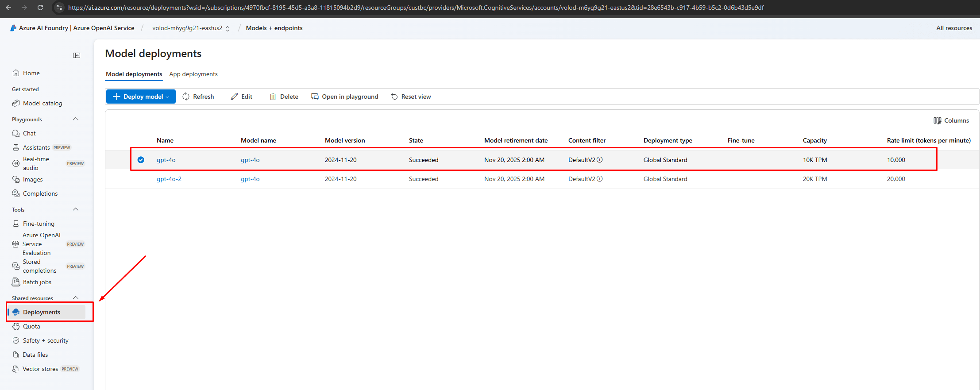Deselect the gpt-4o row checkmark

pyautogui.click(x=141, y=160)
